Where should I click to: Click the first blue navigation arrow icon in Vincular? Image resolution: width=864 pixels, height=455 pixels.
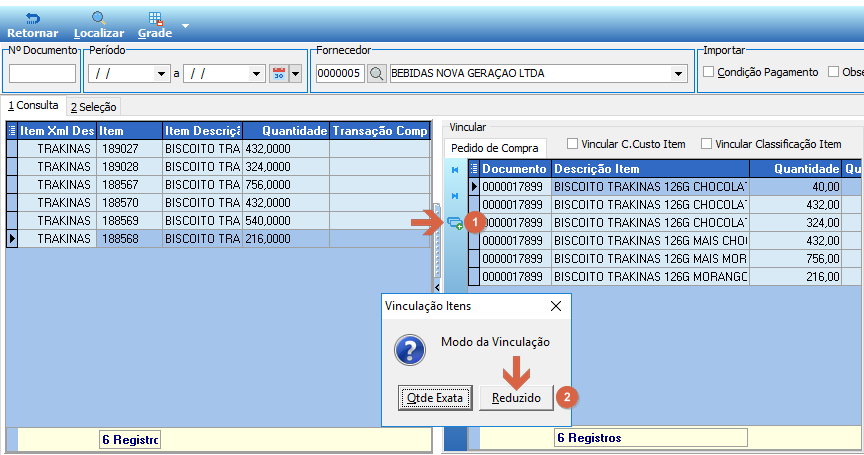click(455, 170)
